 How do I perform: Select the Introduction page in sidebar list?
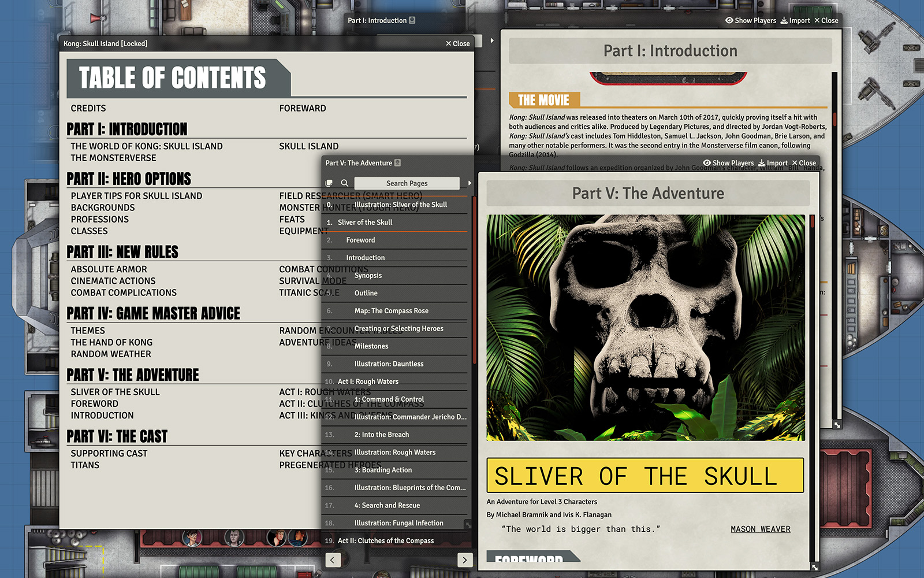coord(394,258)
